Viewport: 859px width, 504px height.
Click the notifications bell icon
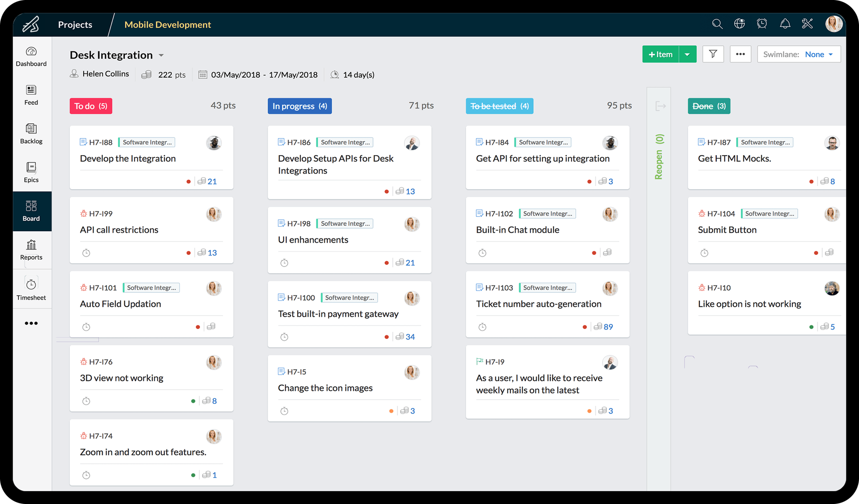(785, 24)
